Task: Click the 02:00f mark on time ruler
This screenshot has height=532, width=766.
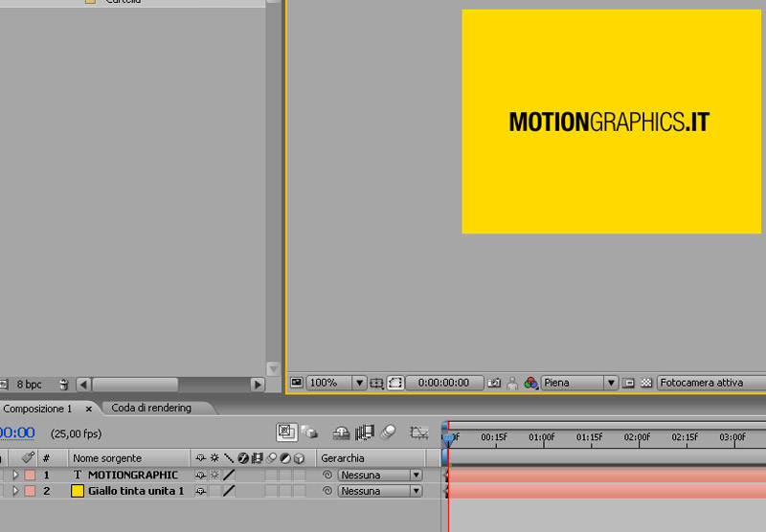Action: 637,437
